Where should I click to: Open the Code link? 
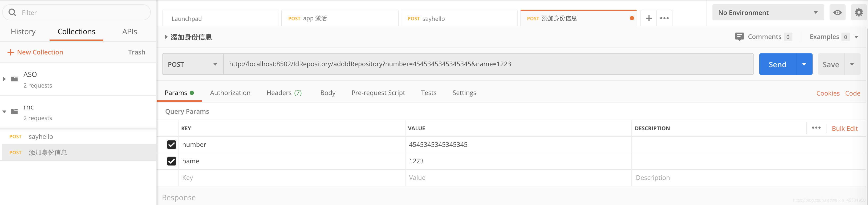click(x=853, y=93)
